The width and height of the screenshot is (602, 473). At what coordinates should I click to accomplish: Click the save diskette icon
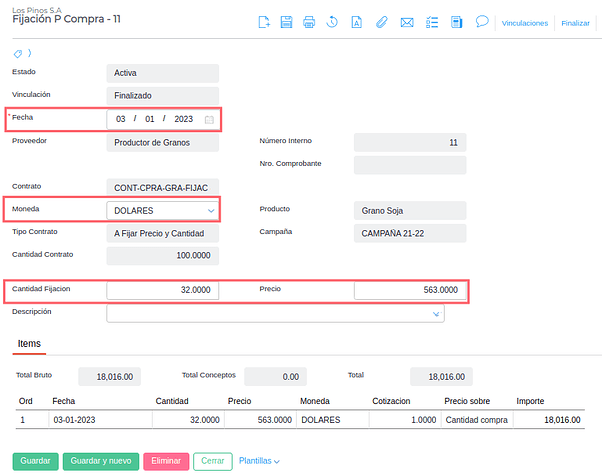(286, 22)
